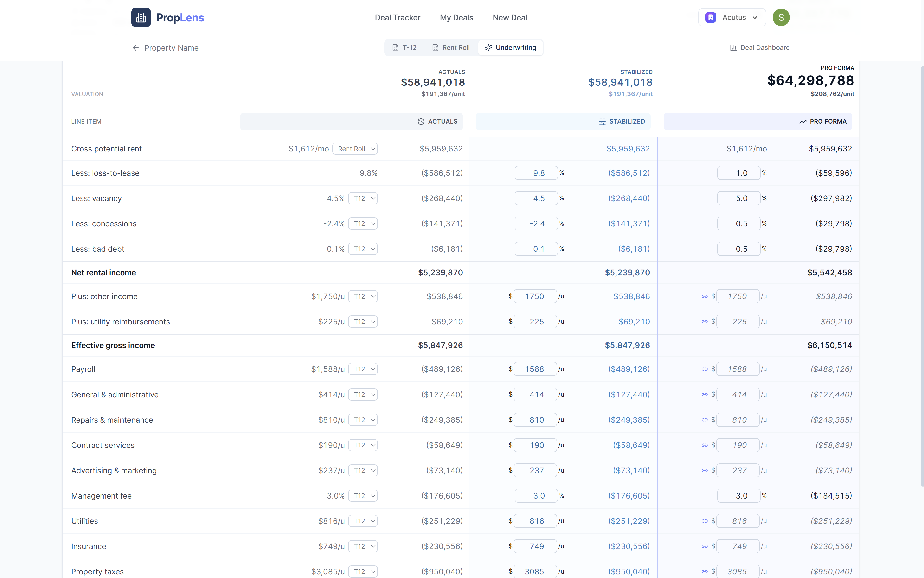The height and width of the screenshot is (578, 924).
Task: Open the green S user avatar
Action: tap(781, 18)
